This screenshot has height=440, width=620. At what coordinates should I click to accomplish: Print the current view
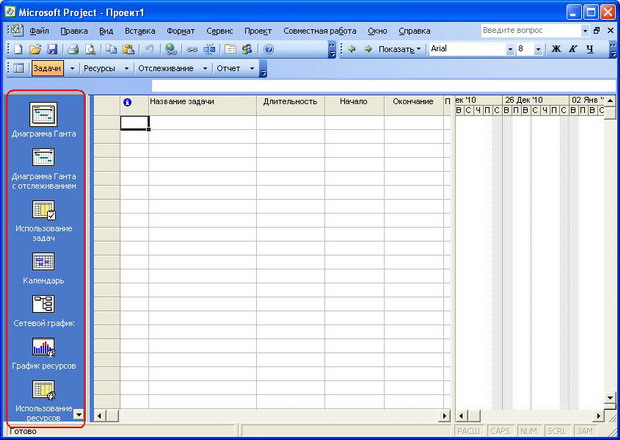pos(74,49)
